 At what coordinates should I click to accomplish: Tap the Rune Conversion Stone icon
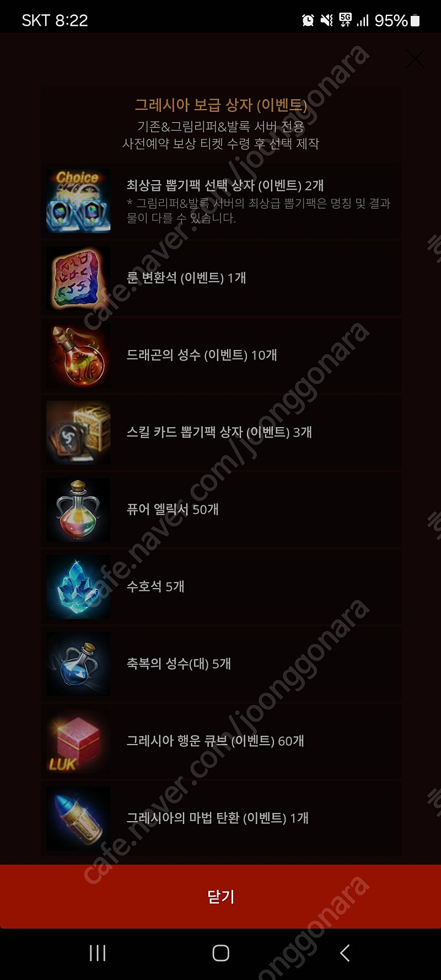pos(78,278)
